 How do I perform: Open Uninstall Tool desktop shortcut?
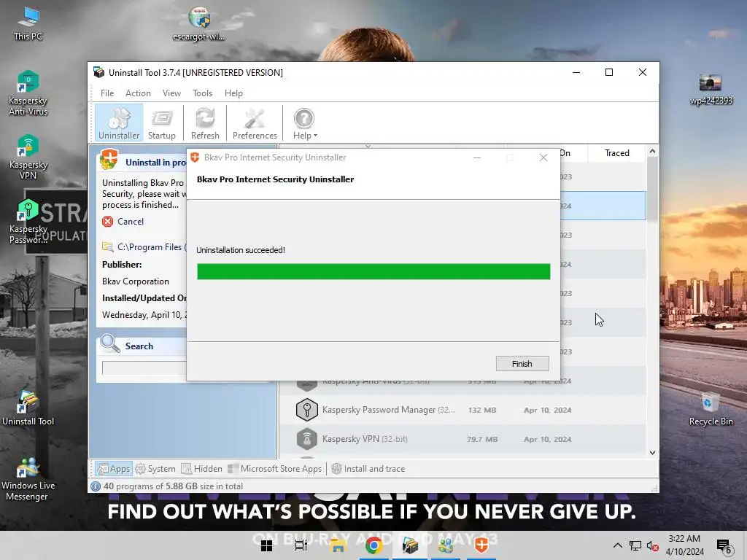click(x=28, y=408)
